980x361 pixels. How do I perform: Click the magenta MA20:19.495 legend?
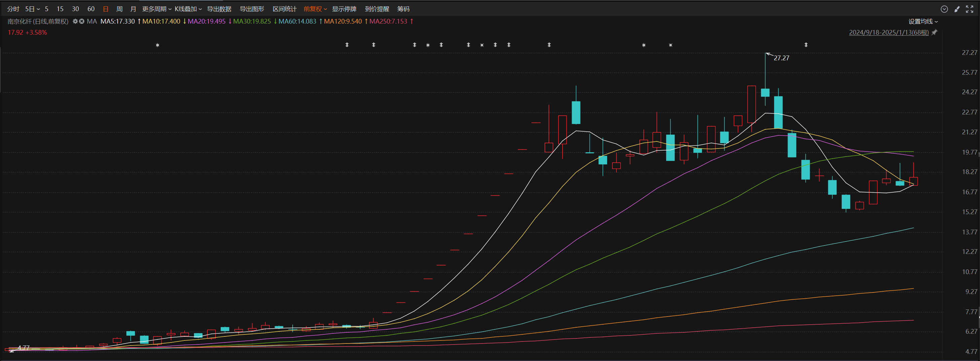tap(206, 21)
